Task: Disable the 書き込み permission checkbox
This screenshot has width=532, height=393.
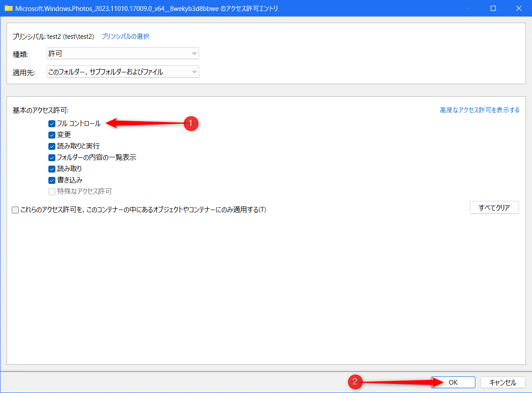Action: 52,180
